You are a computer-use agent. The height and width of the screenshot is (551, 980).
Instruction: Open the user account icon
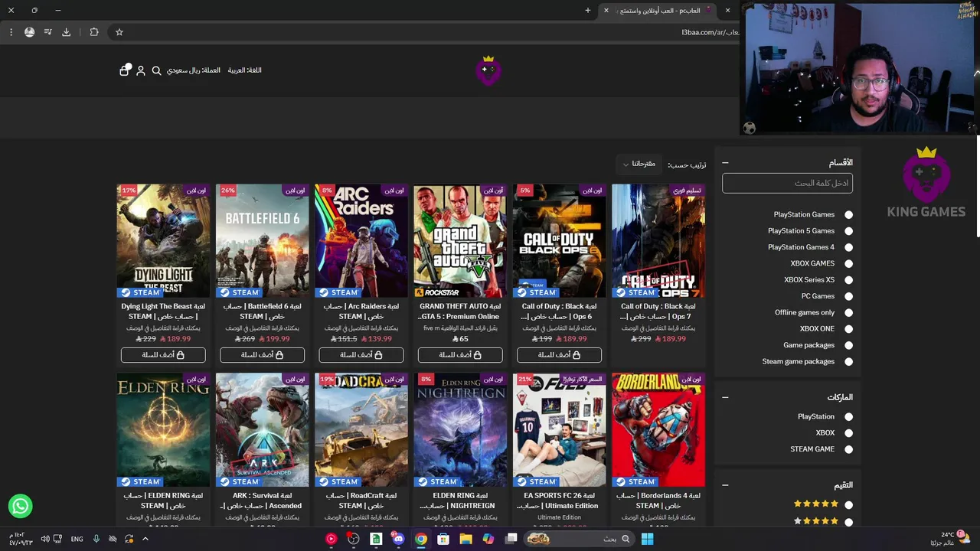[141, 70]
